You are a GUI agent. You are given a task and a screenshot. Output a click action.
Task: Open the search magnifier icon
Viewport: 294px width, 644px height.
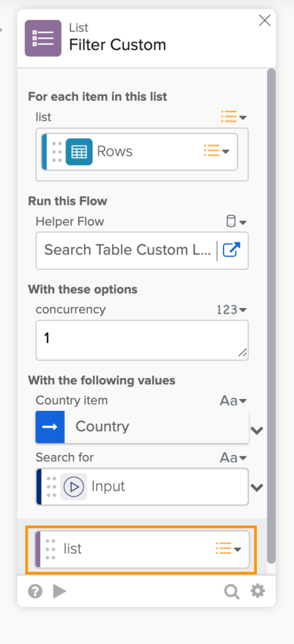pos(232,592)
